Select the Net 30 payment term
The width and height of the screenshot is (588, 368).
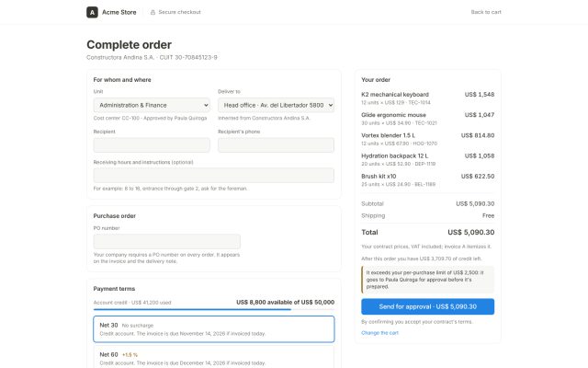pos(214,329)
